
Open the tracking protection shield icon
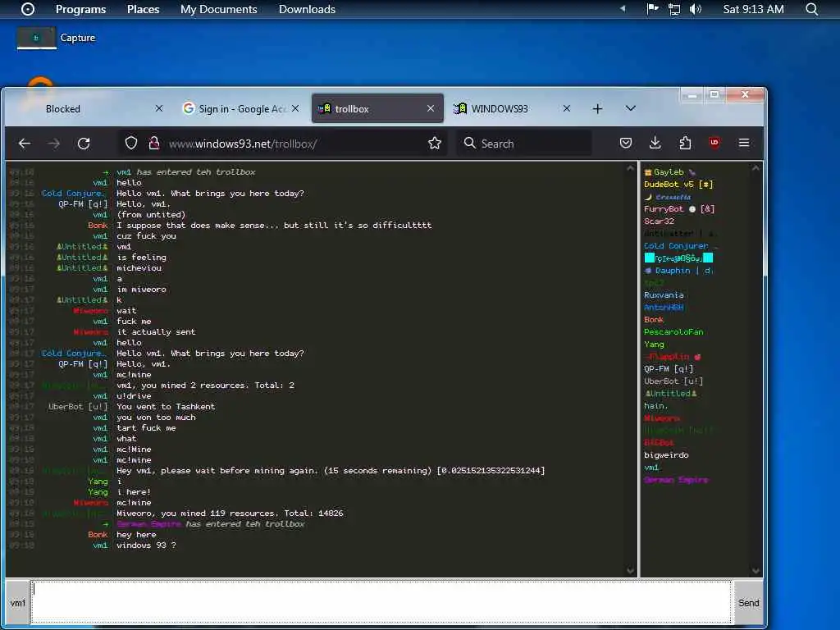[x=131, y=143]
